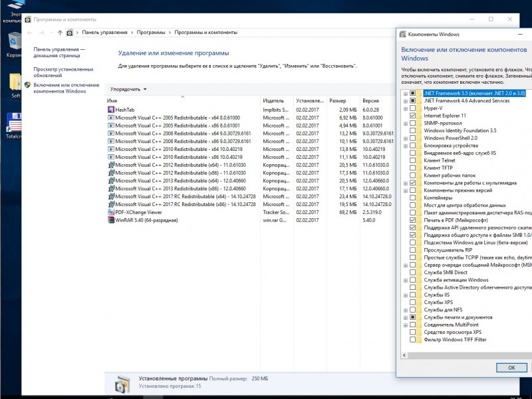Click Visual C++ 2010 x86 10.0.40219 icon
This screenshot has height=399, width=532.
(111, 157)
